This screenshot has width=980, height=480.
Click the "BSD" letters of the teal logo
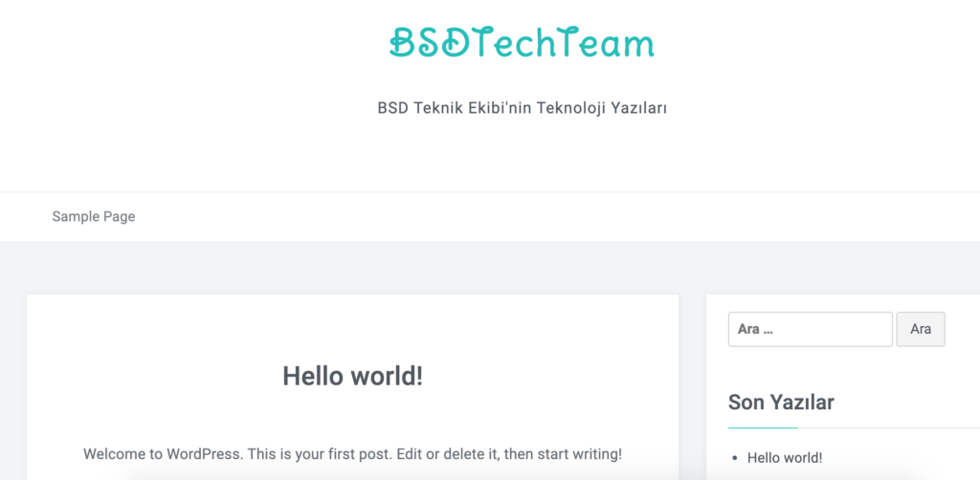[430, 43]
